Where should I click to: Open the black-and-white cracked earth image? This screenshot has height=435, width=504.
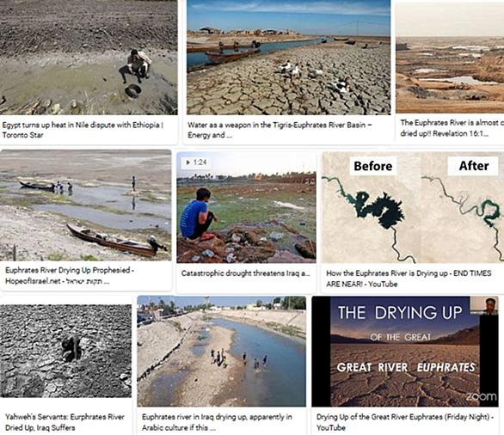[x=65, y=351]
